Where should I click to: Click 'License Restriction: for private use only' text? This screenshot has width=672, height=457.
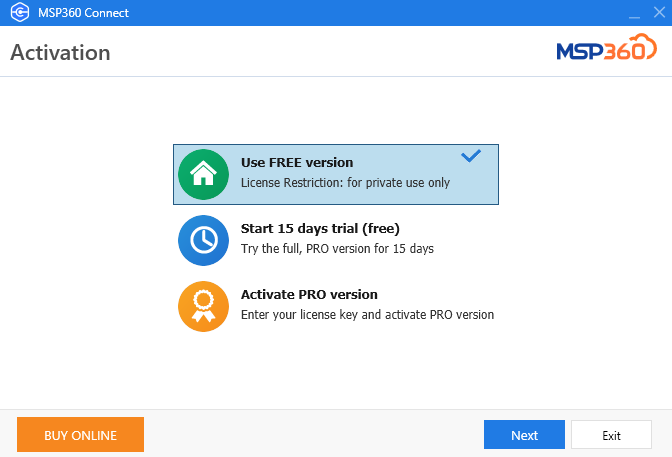345,183
